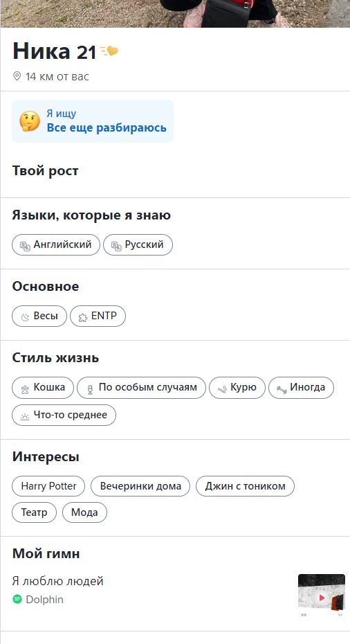The height and width of the screenshot is (644, 350).
Task: Click the profile name Ника 21
Action: 54,52
